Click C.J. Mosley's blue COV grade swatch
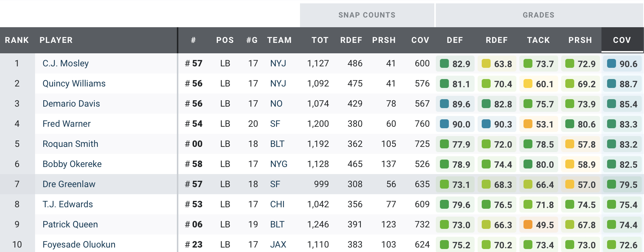Screen dimensions: 644x252 pyautogui.click(x=612, y=63)
